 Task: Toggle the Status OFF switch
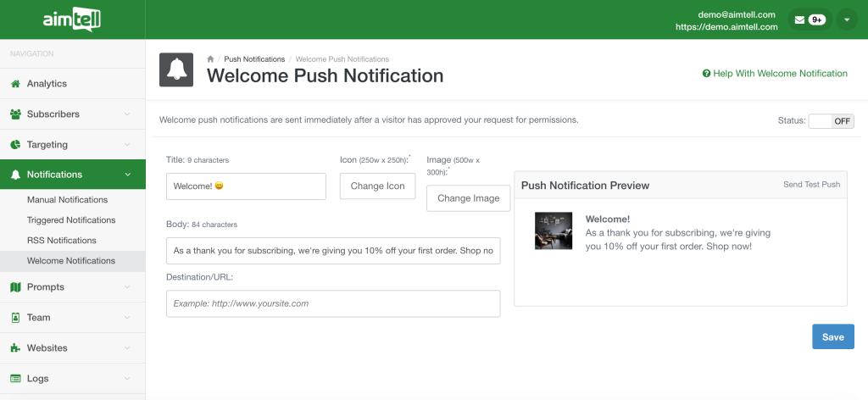[831, 121]
